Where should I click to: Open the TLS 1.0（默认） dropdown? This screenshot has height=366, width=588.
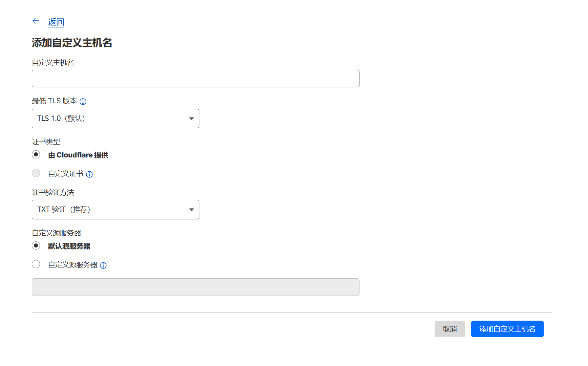115,119
